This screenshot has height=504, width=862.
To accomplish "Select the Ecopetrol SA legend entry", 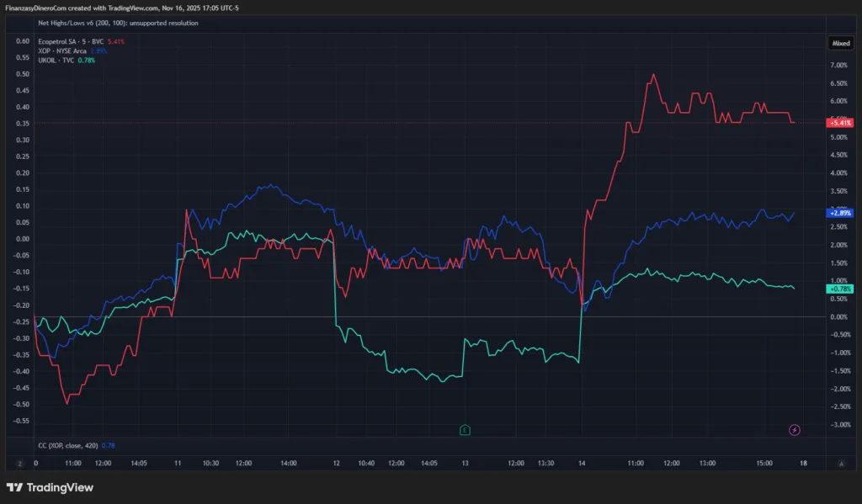I will point(71,40).
